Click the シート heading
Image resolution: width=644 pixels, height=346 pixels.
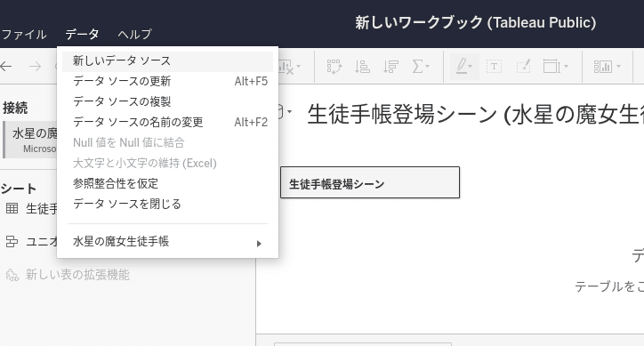(18, 189)
